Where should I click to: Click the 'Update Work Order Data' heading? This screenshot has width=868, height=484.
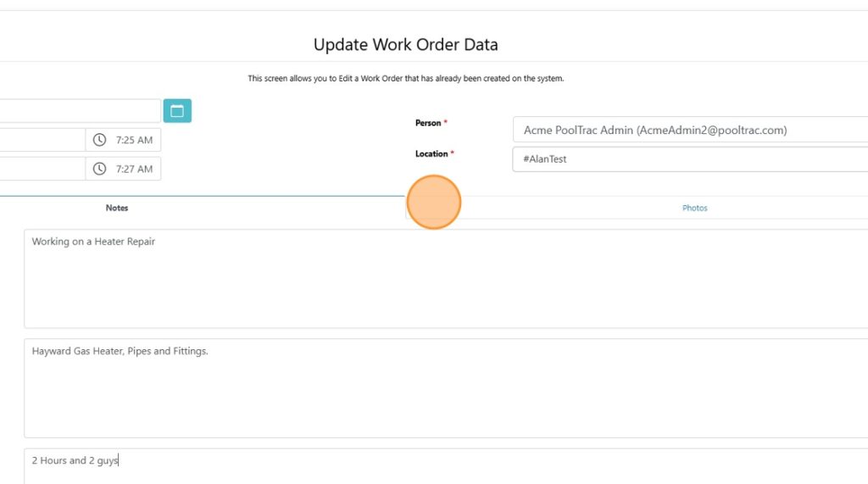click(406, 45)
